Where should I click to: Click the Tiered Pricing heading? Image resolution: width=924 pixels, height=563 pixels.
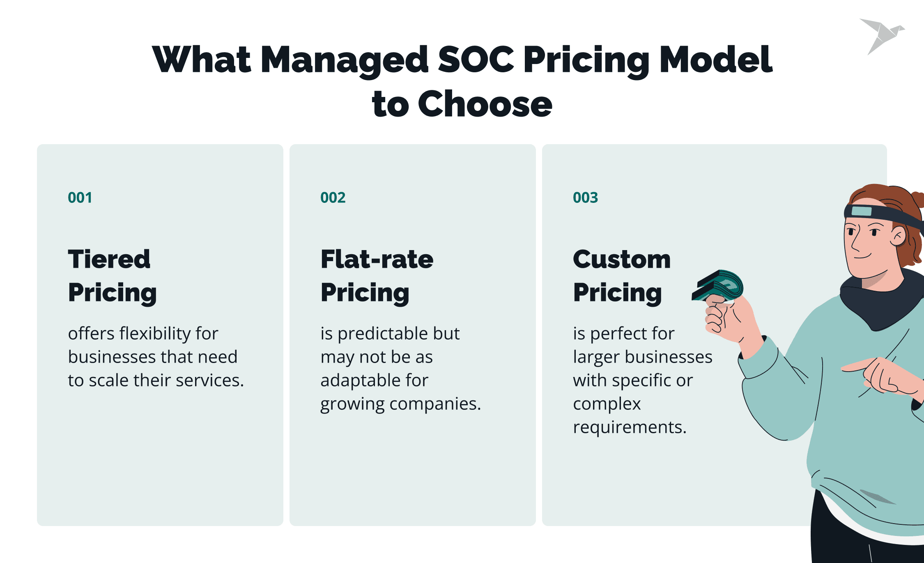pos(112,276)
